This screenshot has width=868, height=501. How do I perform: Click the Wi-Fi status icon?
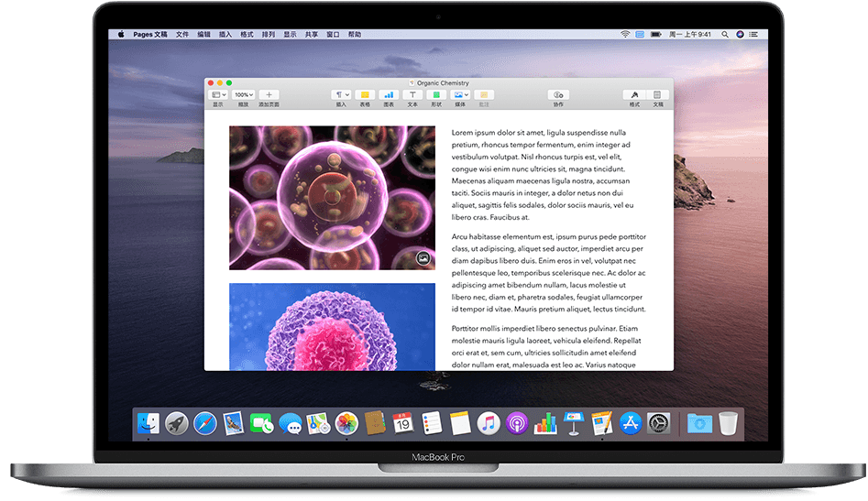coord(625,34)
